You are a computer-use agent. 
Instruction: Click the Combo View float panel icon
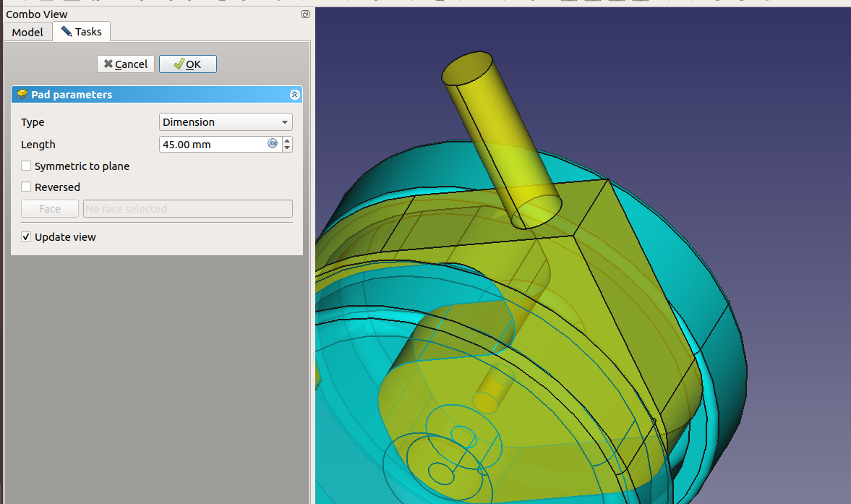point(305,14)
